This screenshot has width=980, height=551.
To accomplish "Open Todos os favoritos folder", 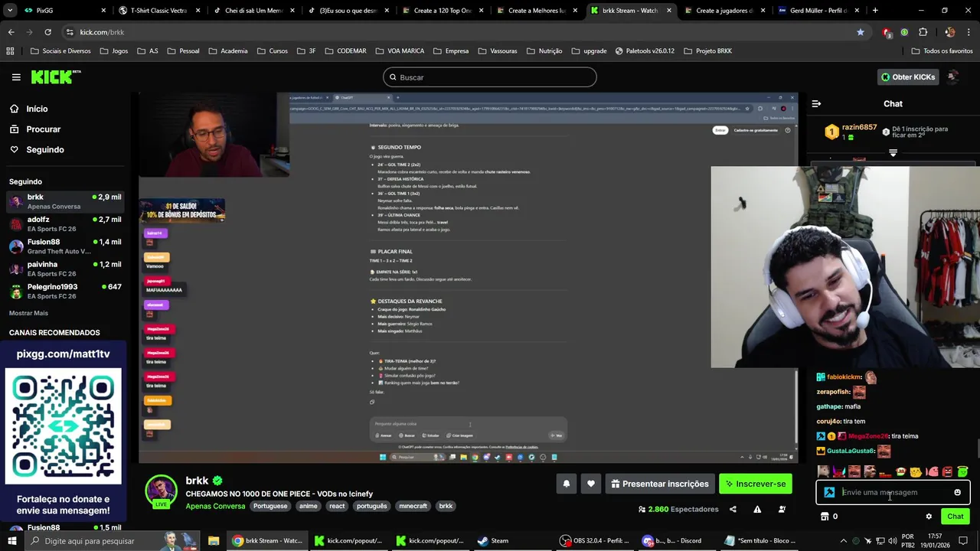I will click(x=942, y=51).
